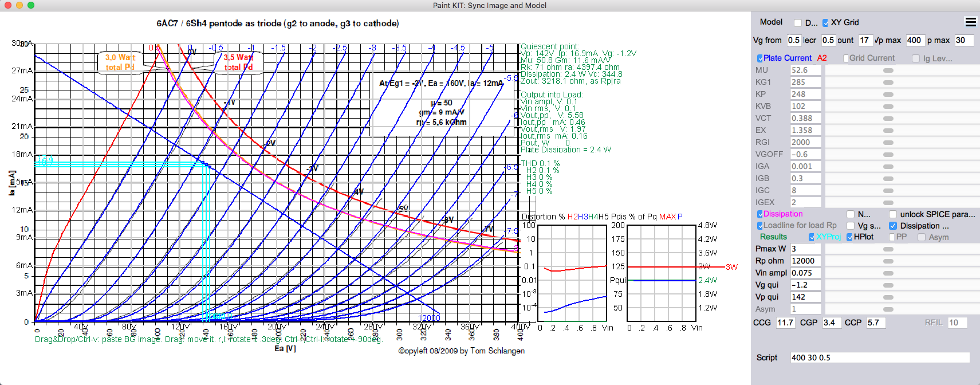Viewport: 980px width, 385px height.
Task: Click the MU value field 52.6
Action: click(x=805, y=70)
